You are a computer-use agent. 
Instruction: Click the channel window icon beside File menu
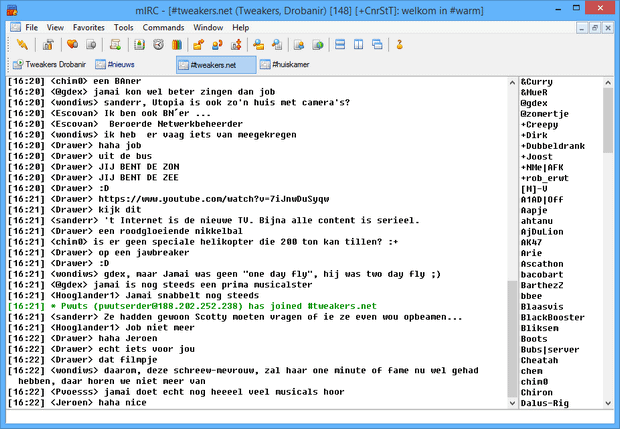[15, 27]
